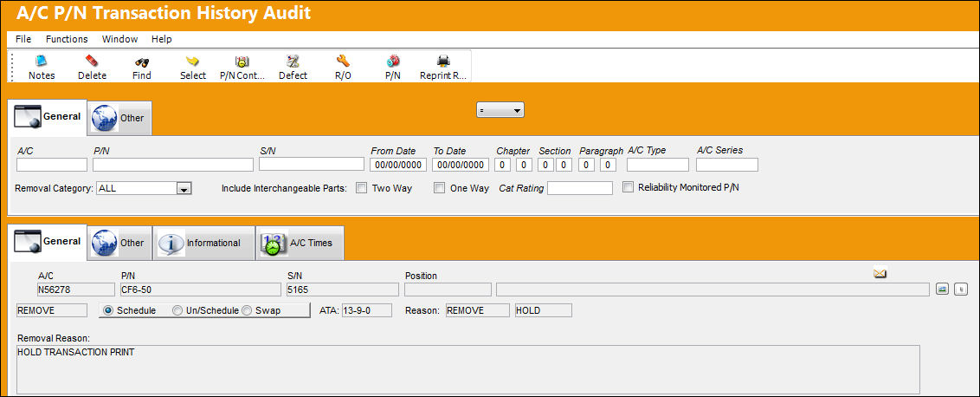Image resolution: width=980 pixels, height=397 pixels.
Task: Toggle Reliability Monitored P/N checkbox
Action: click(629, 187)
